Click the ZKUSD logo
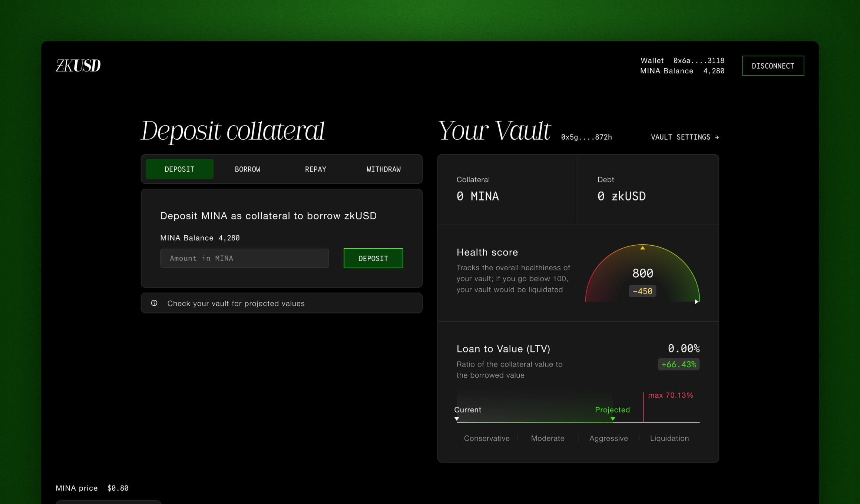860x504 pixels. pos(78,66)
